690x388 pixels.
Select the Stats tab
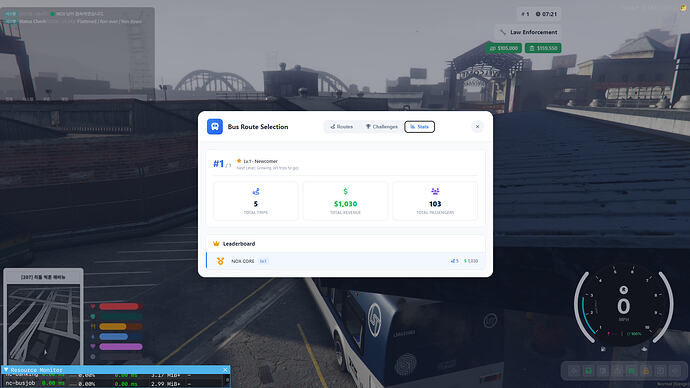coord(419,127)
